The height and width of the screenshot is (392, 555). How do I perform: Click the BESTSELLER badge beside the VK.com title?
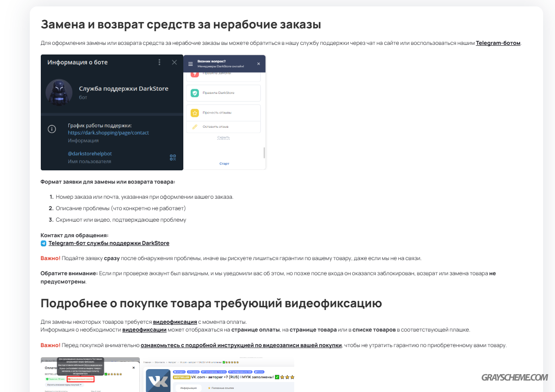point(182,377)
